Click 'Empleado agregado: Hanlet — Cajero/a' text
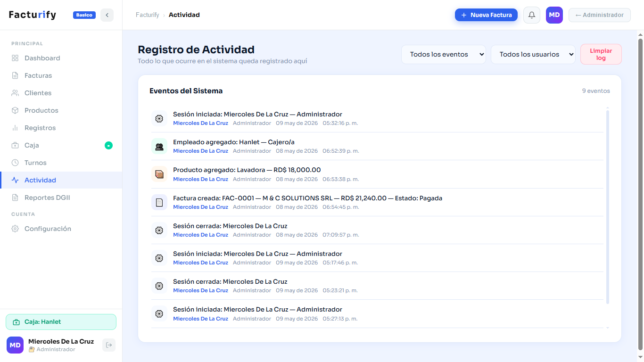The height and width of the screenshot is (362, 644). coord(234,142)
